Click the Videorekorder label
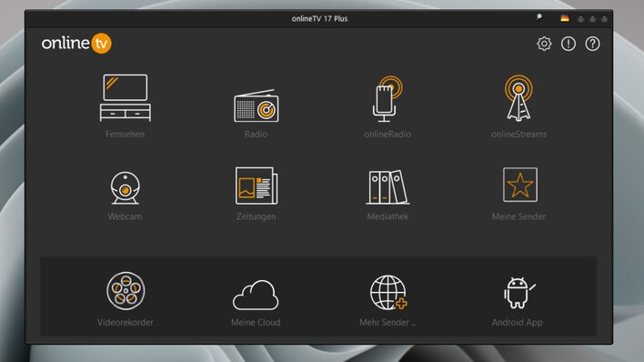 coord(126,323)
